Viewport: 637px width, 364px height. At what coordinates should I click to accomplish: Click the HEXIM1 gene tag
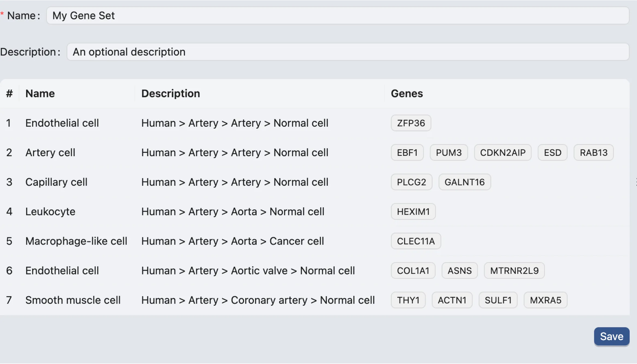[x=413, y=212]
